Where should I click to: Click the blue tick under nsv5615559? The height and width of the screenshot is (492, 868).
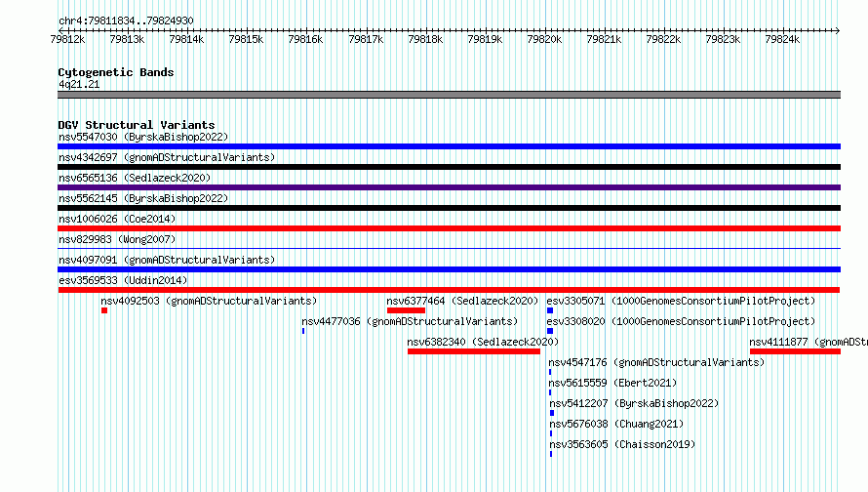(x=550, y=392)
